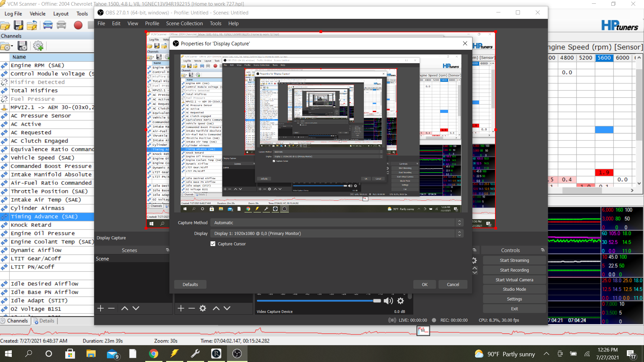644x362 pixels.
Task: Click the save log file floppy icon
Action: [x=18, y=25]
